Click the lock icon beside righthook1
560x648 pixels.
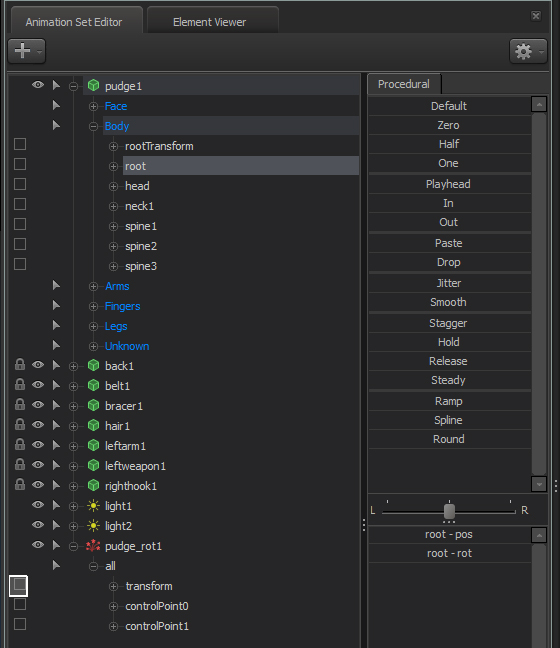[19, 485]
